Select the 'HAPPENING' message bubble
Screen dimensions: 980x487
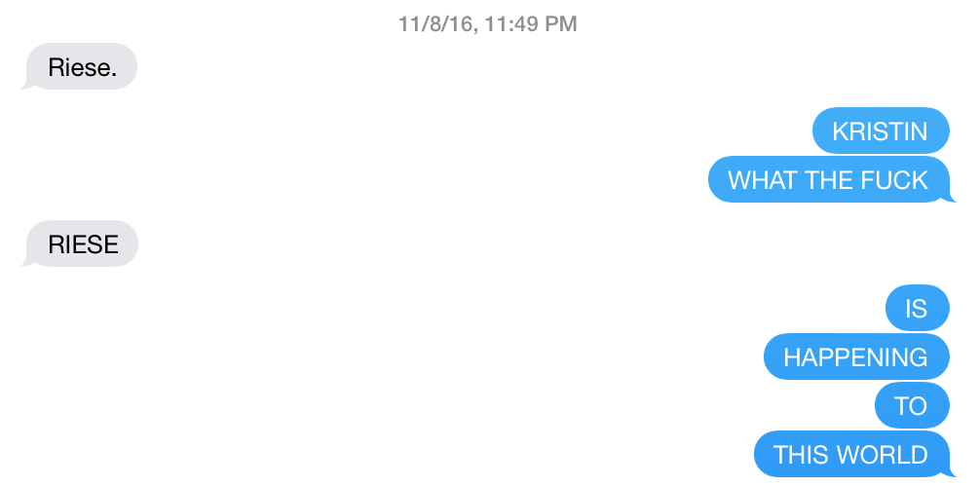click(856, 356)
